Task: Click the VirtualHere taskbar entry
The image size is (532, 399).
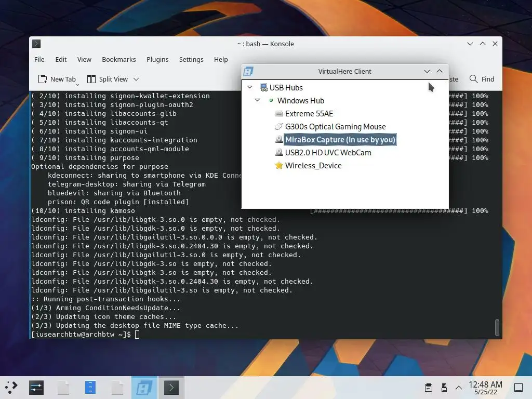Action: click(x=144, y=388)
